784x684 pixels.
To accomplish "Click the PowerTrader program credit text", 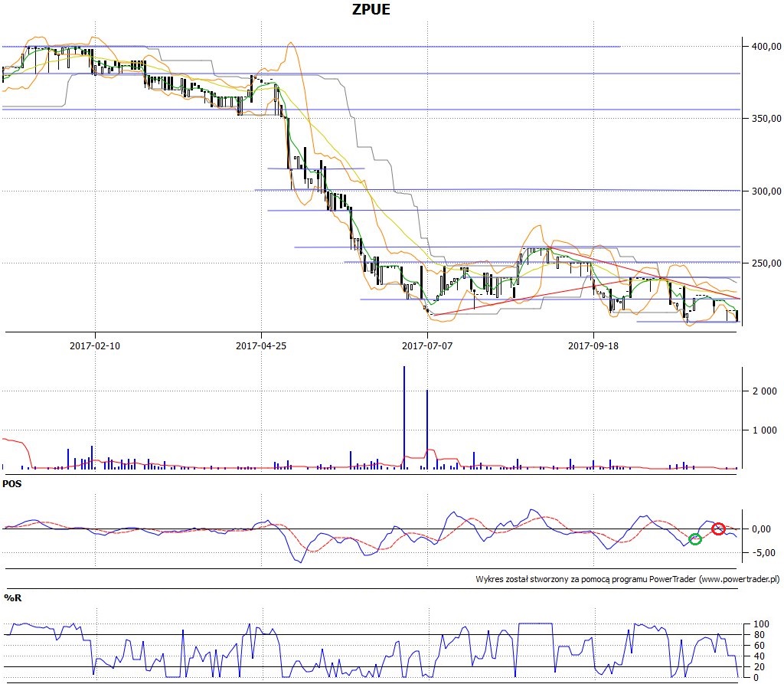I will point(628,579).
